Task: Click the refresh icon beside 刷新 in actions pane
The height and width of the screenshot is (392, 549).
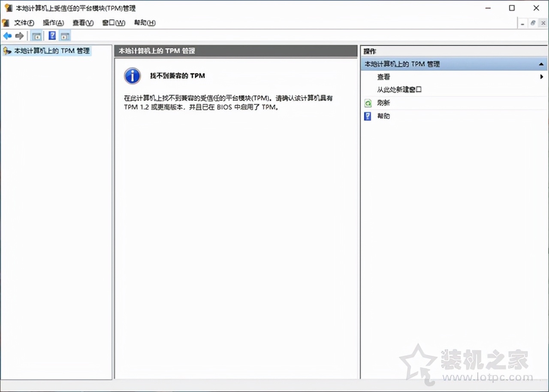Action: pyautogui.click(x=368, y=103)
